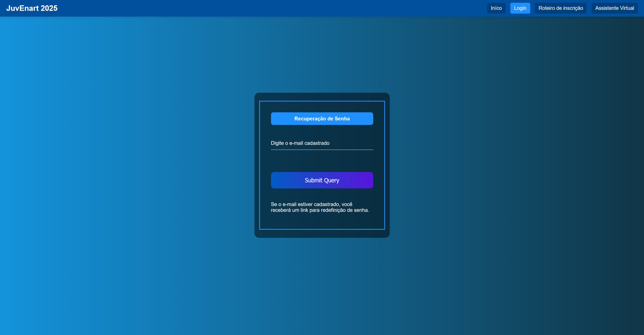
Task: Click the first line of info message
Action: tap(311, 204)
